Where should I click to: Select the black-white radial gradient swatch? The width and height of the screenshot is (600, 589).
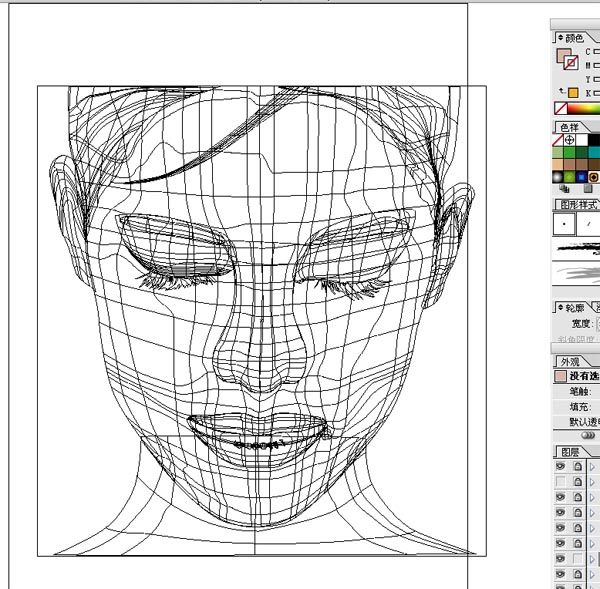pyautogui.click(x=558, y=177)
